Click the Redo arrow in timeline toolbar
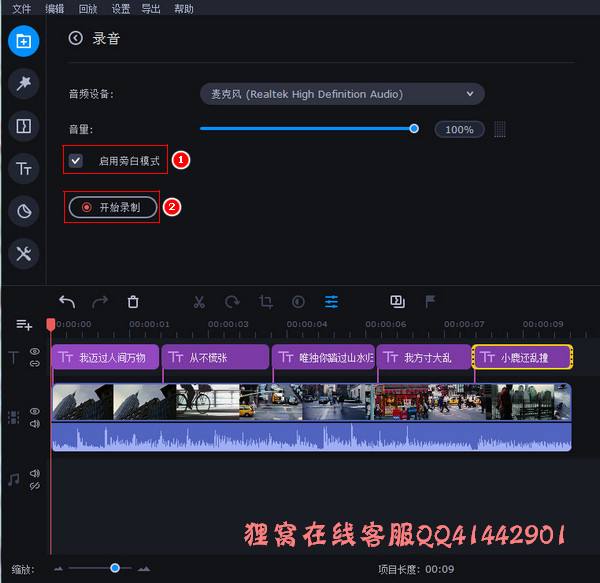The height and width of the screenshot is (583, 600). coord(100,302)
